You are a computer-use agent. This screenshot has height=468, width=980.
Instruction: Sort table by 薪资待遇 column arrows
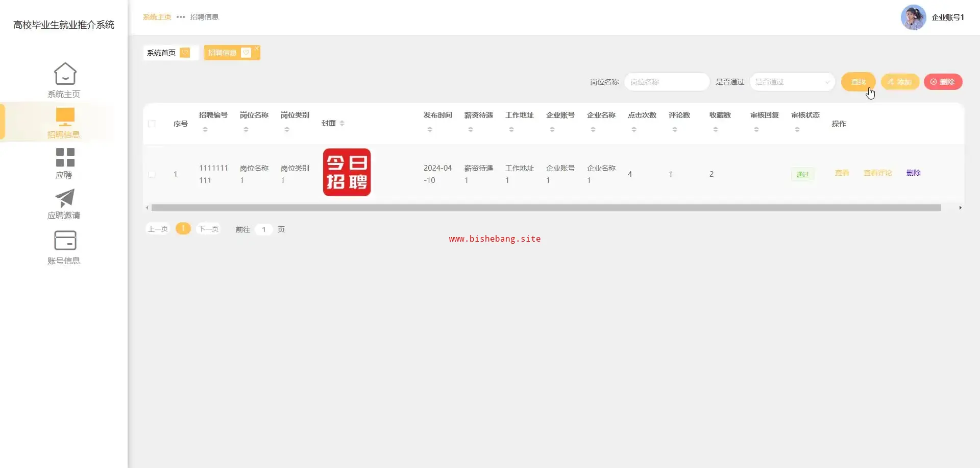(x=471, y=130)
